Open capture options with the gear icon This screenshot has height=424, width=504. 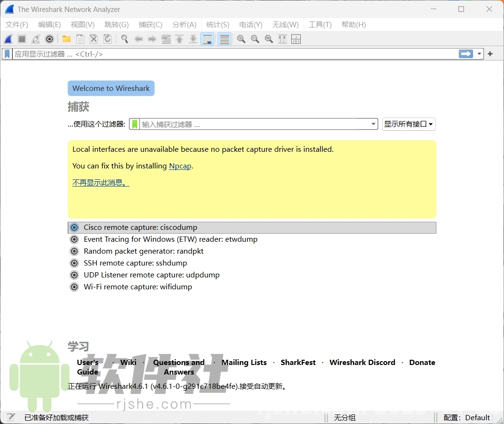pyautogui.click(x=49, y=39)
